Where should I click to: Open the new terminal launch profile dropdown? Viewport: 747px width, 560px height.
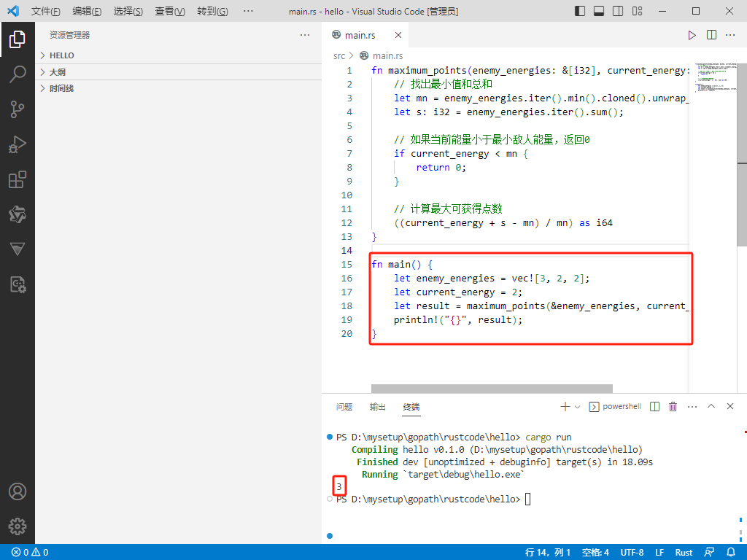(x=578, y=407)
